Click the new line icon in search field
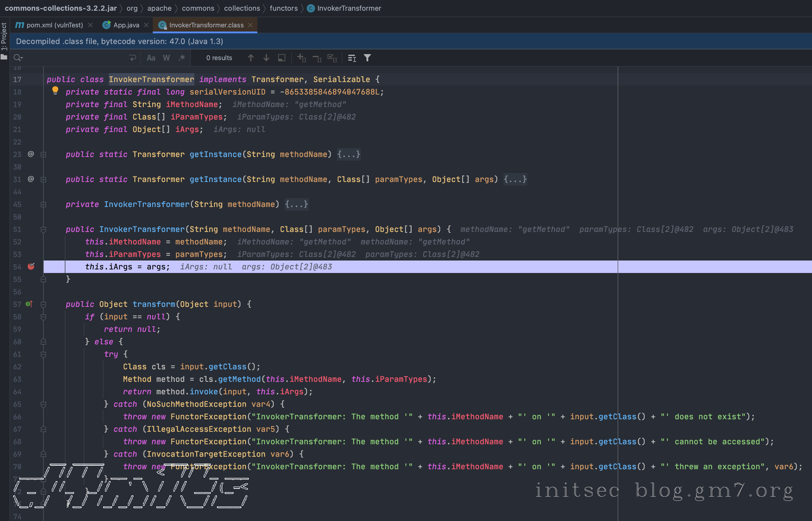812x521 pixels. pos(133,58)
